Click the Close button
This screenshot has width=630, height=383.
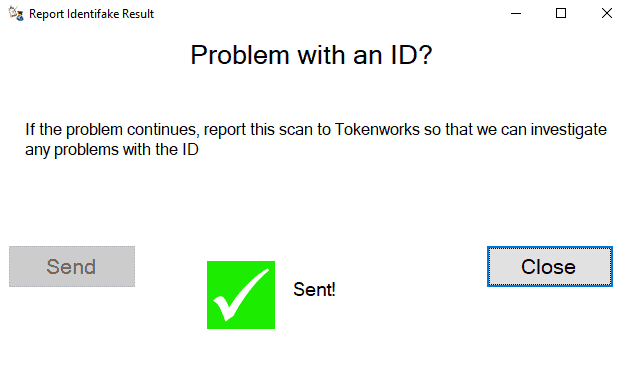pyautogui.click(x=550, y=266)
